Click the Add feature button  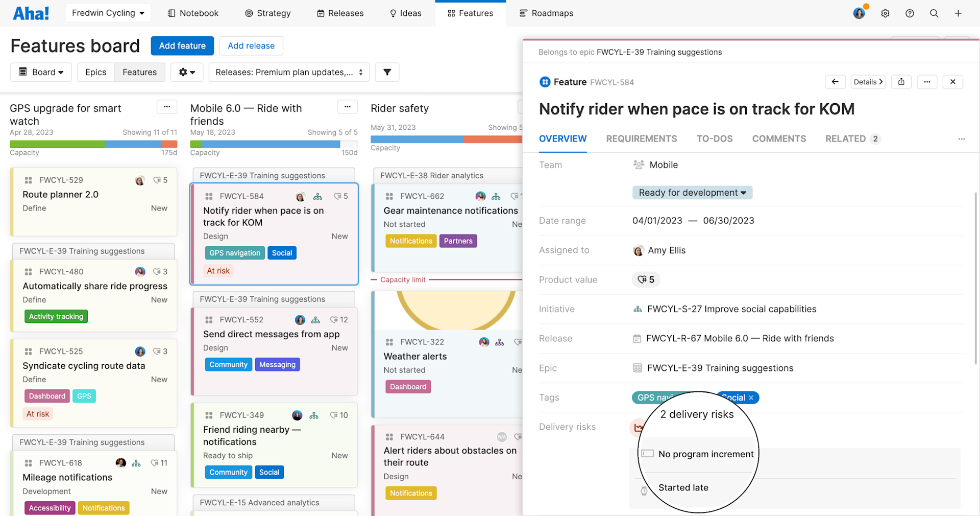182,45
